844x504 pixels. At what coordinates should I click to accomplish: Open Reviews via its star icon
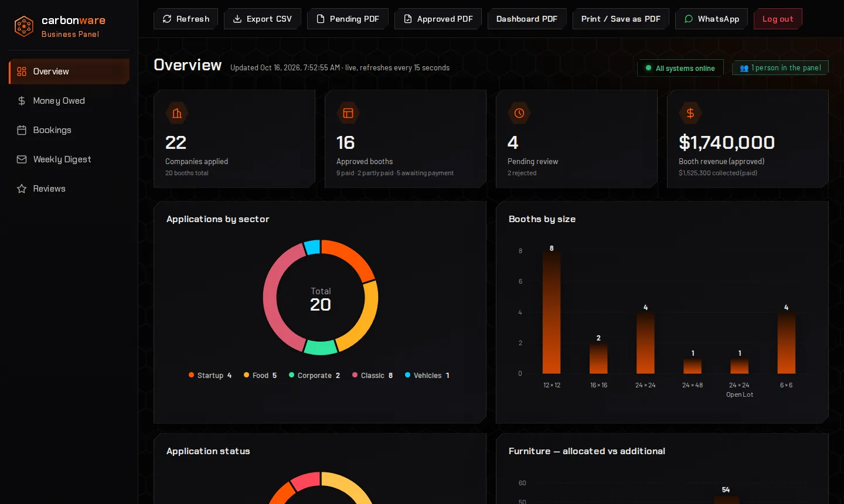point(22,189)
